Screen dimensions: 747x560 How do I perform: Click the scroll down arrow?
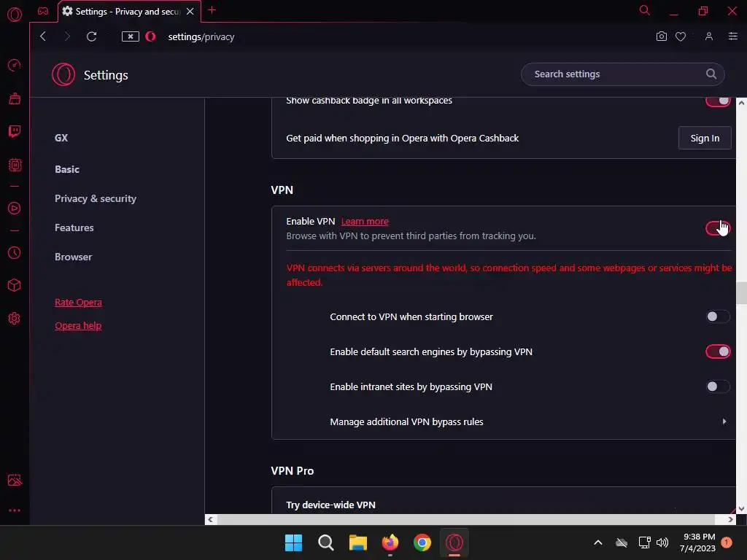741,508
